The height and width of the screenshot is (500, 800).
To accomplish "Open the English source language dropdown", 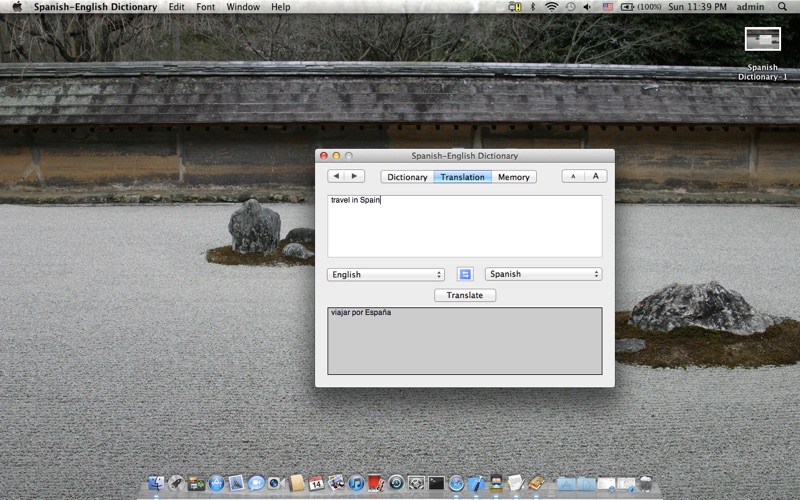I will point(386,274).
